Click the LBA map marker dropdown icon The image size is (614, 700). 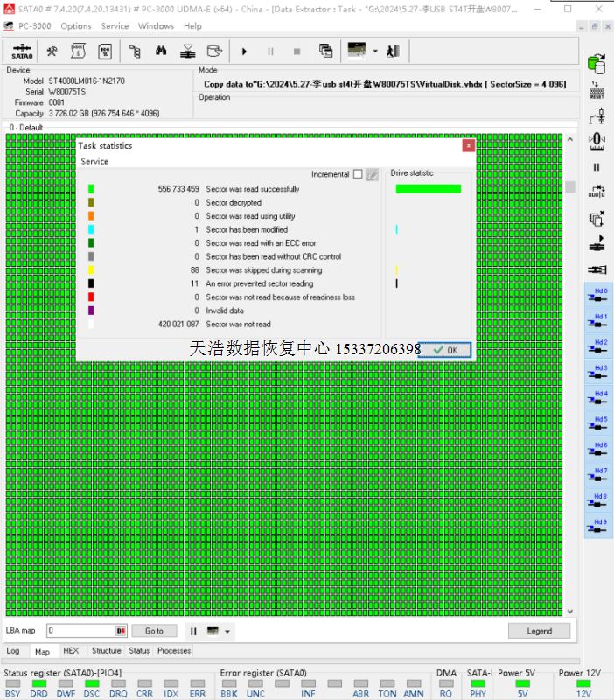point(121,631)
